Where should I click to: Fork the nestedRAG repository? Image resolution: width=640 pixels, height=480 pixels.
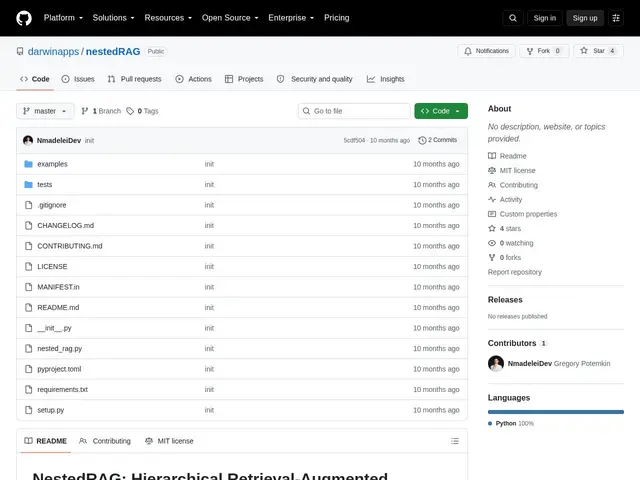coord(544,51)
